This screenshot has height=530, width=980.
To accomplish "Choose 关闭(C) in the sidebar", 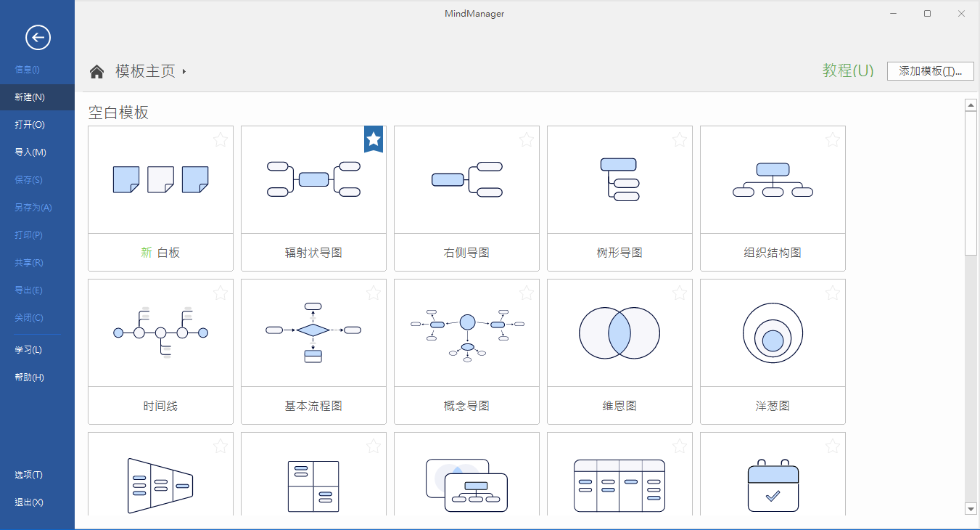I will [37, 318].
